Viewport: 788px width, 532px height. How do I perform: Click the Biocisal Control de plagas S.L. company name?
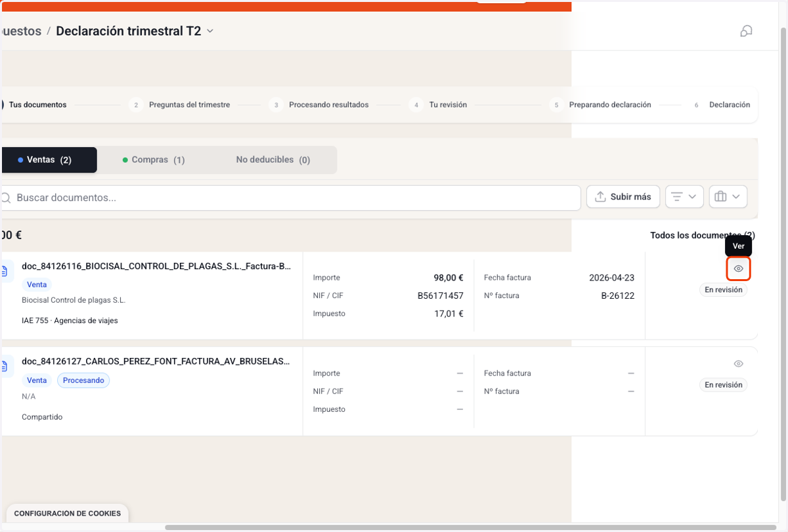tap(74, 300)
